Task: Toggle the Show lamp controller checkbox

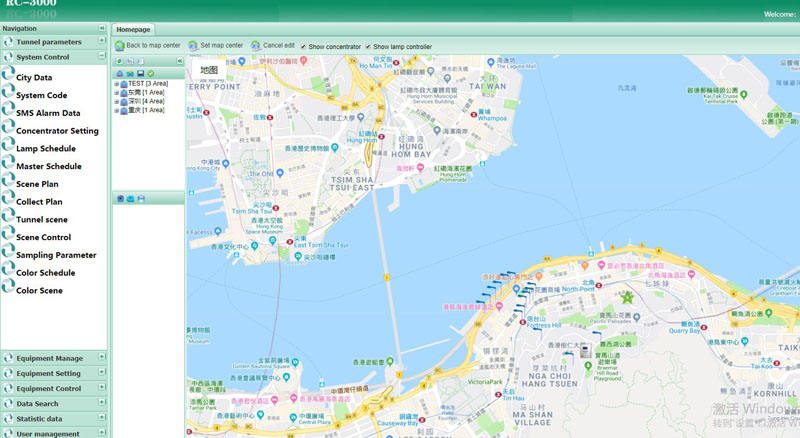Action: [x=369, y=47]
